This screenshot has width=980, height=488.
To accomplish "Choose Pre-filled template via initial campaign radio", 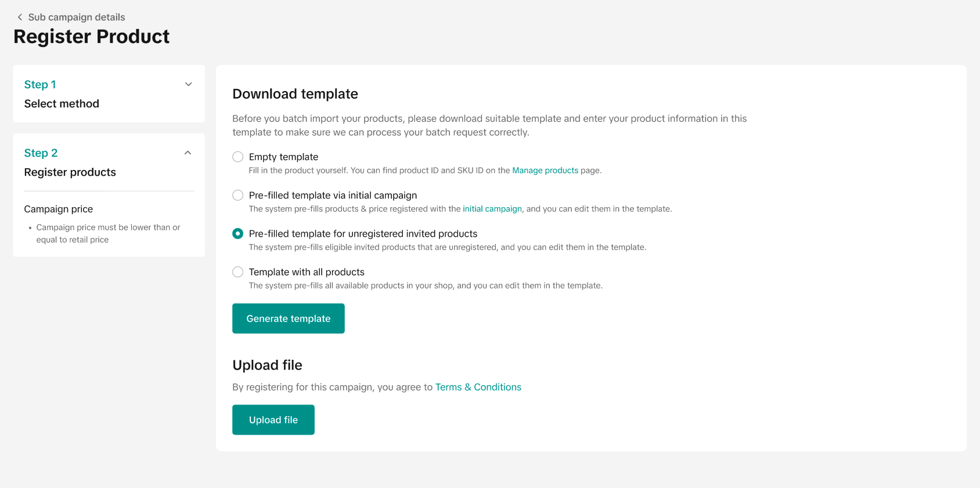I will pyautogui.click(x=238, y=196).
